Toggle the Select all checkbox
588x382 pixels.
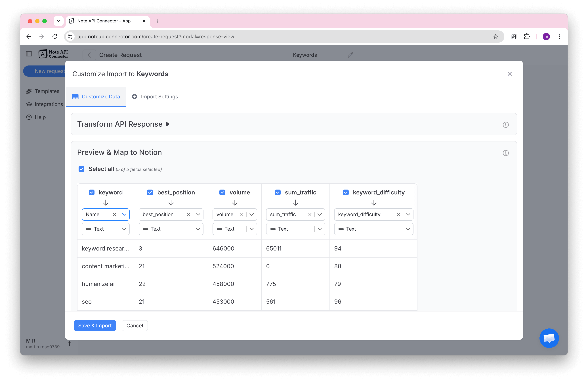pyautogui.click(x=81, y=169)
